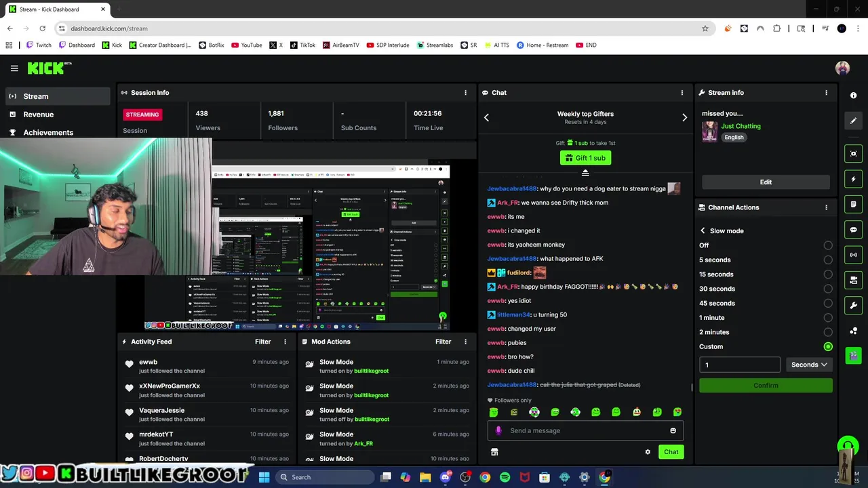Toggle the chat bubble icon in the right sidebar

(x=853, y=230)
